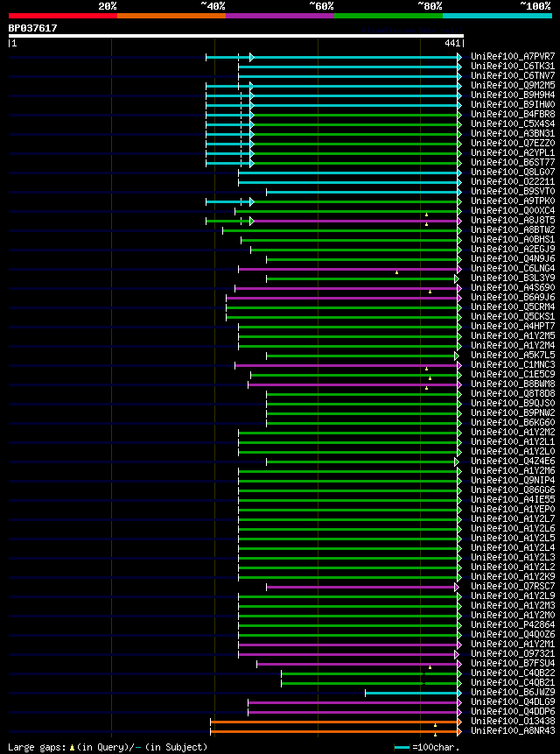The height and width of the screenshot is (754, 560).
Task: Click the UniRef100_A7PVR7 hit label
Action: 513,57
